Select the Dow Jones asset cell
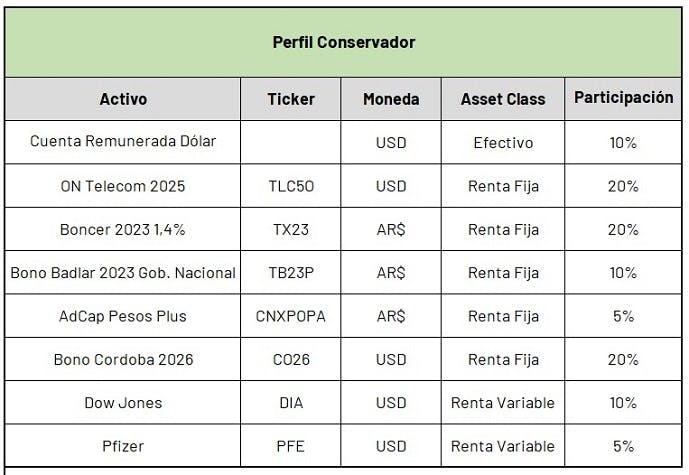 coord(123,402)
